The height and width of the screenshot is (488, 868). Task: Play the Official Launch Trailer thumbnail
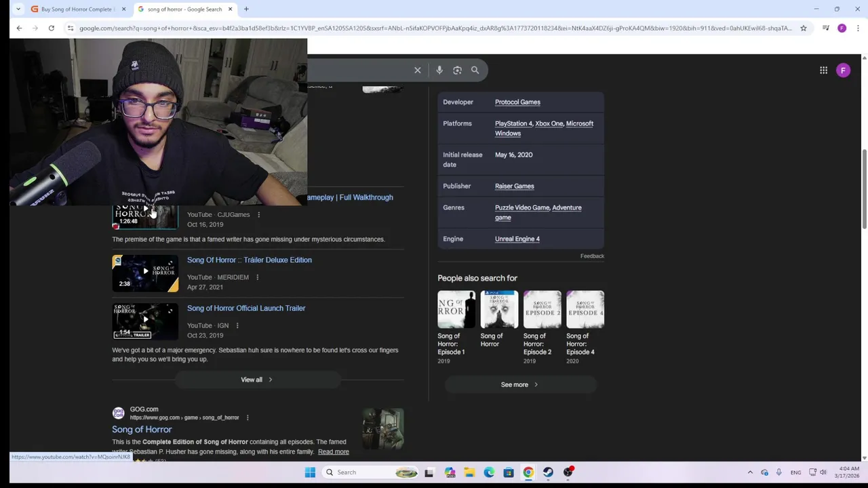[x=145, y=321]
